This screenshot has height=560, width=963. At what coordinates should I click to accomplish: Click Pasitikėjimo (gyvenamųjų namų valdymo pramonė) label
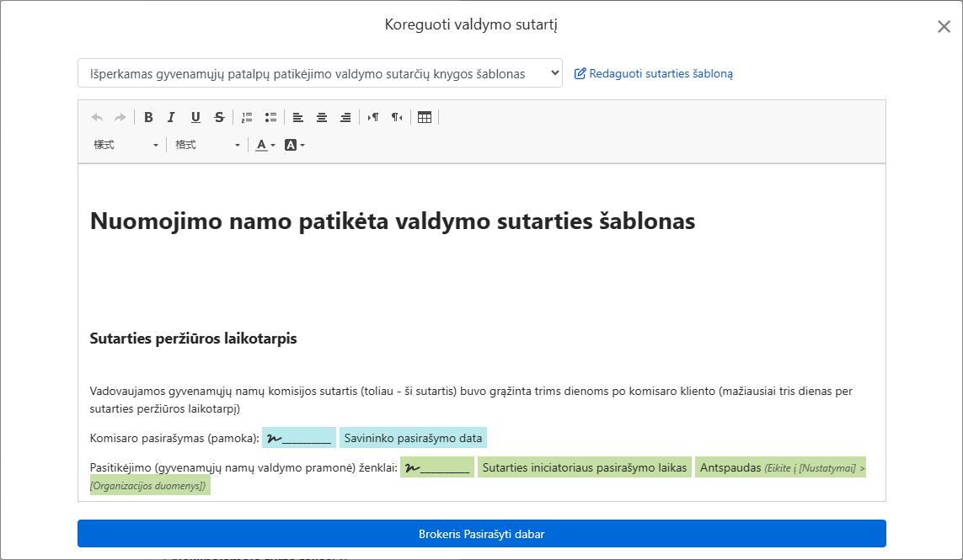[x=243, y=468]
